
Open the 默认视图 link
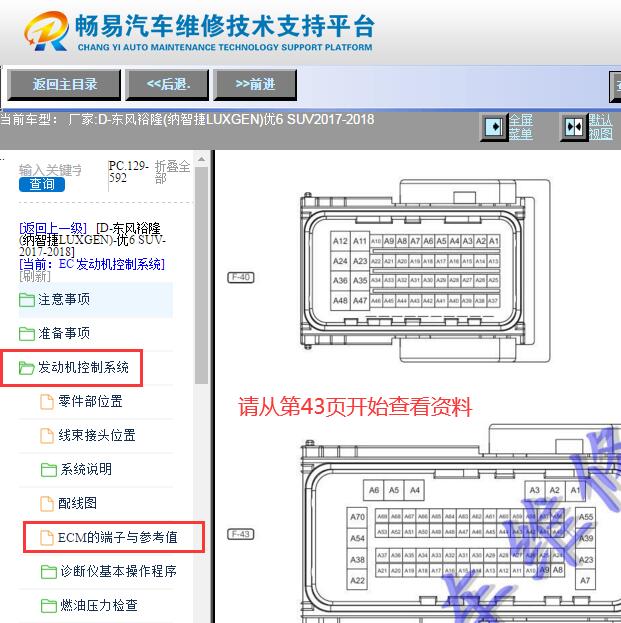click(x=600, y=127)
